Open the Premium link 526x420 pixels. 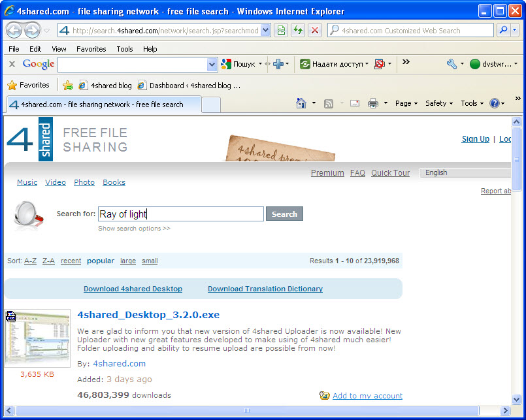[x=327, y=172]
